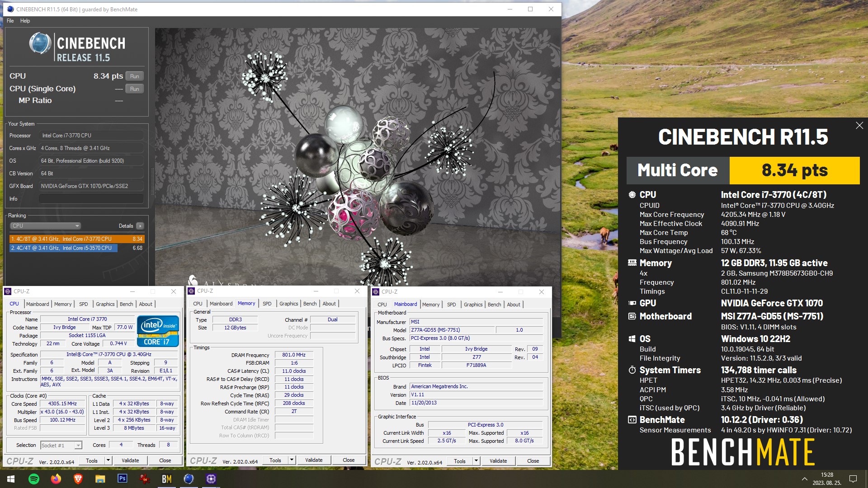Expand Tools dropdown arrow in middle CPU-Z window
This screenshot has height=488, width=868.
292,460
